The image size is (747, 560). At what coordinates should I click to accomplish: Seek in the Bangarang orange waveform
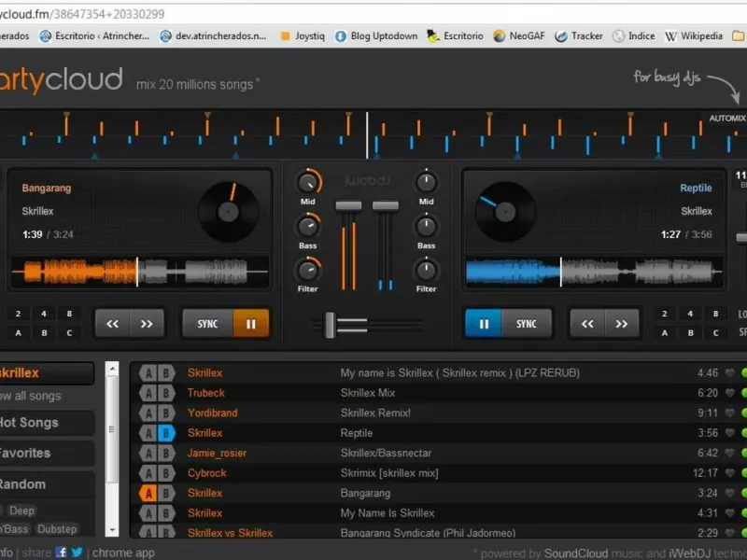point(139,272)
